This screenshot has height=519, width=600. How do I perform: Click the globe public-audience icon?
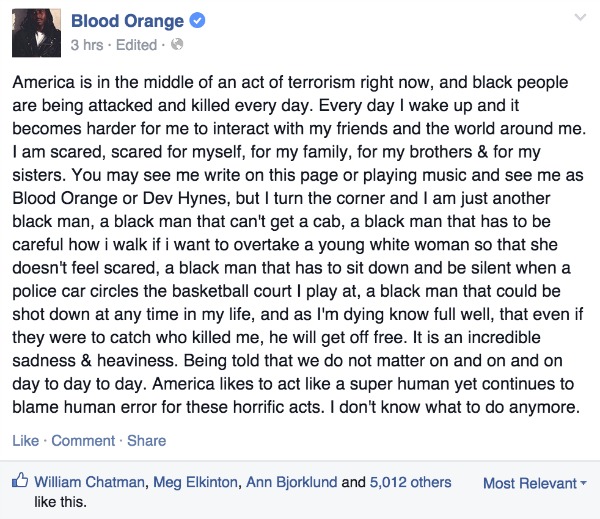[177, 44]
